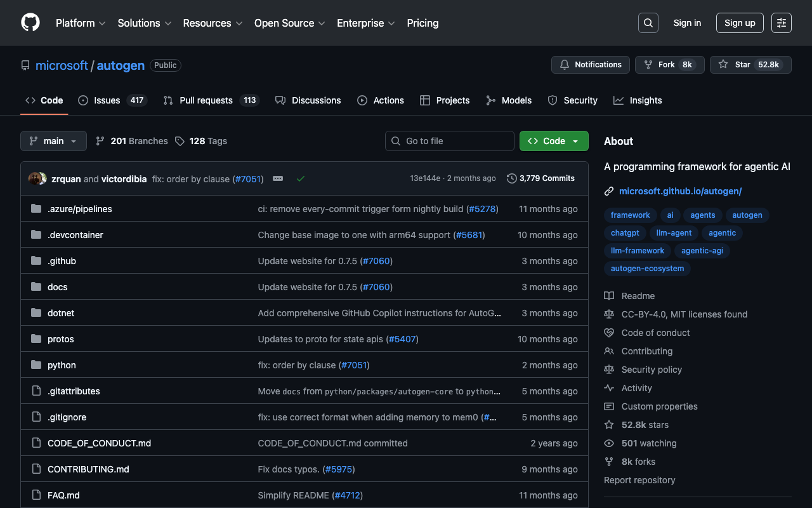
Task: Click the commit history clock icon
Action: pos(511,178)
